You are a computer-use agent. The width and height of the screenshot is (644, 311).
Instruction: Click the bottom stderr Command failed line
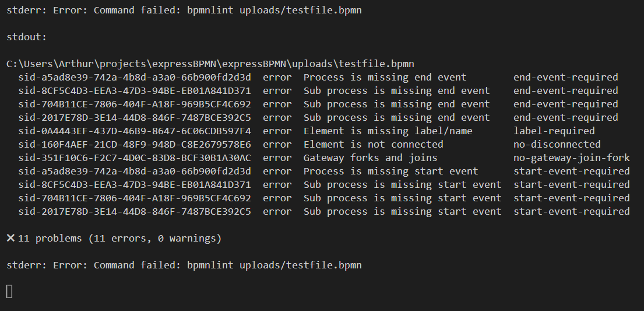pos(184,265)
